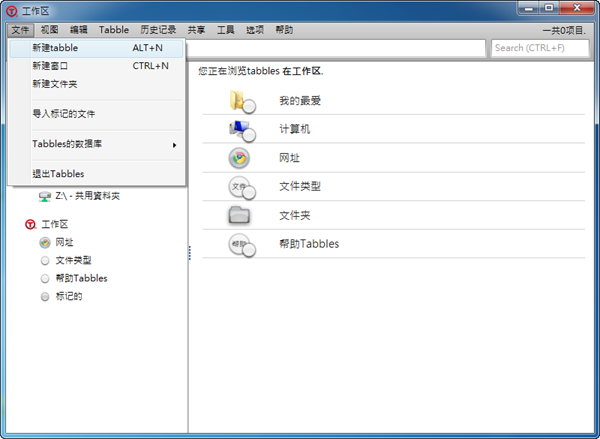This screenshot has width=600, height=439.
Task: Click the 帮助Tabbles circle icon in sidebar
Action: click(x=45, y=278)
